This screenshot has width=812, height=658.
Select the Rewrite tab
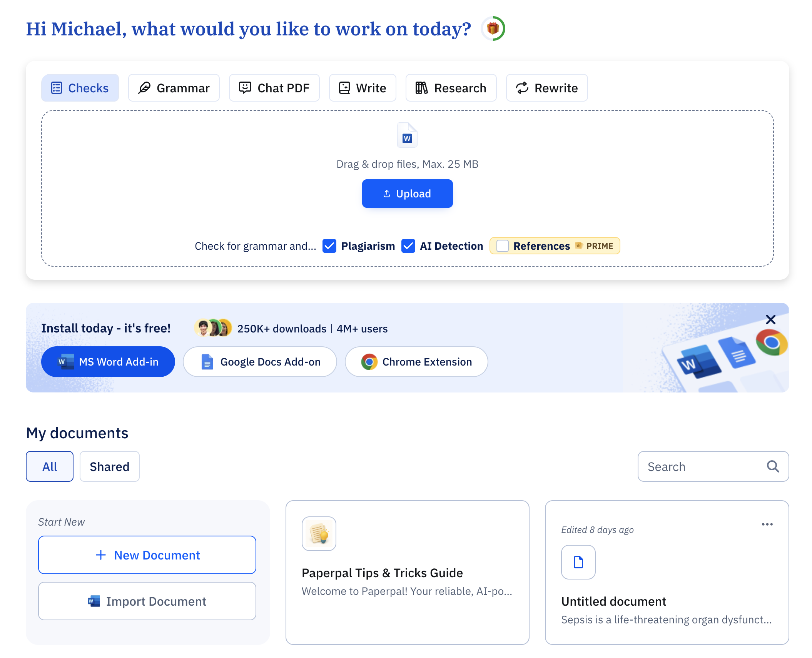pos(547,88)
